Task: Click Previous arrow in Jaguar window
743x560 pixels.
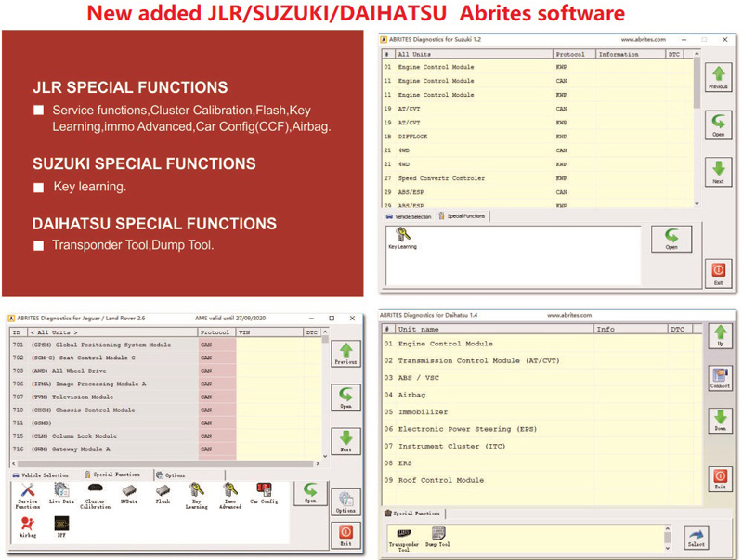Action: tap(345, 353)
